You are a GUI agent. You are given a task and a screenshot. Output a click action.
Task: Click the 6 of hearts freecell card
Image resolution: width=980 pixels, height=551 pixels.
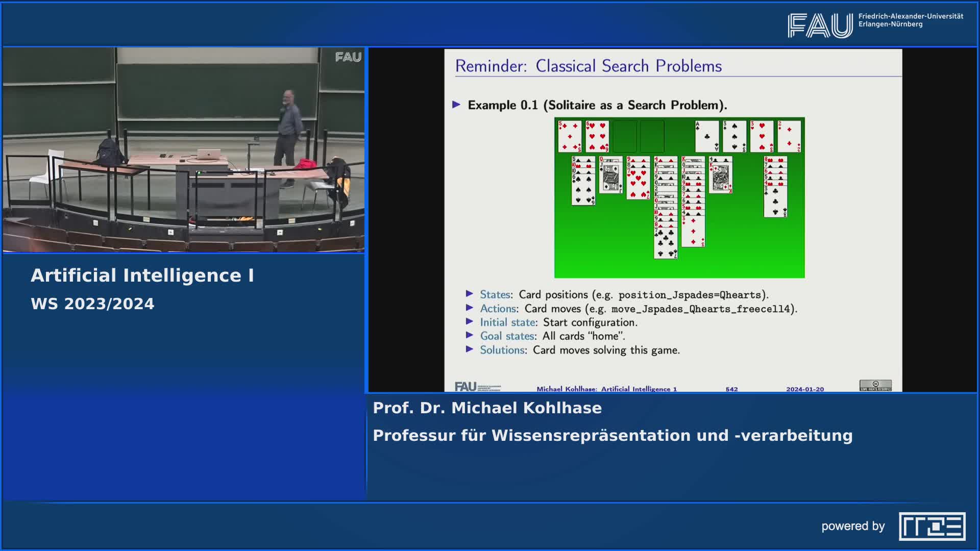pyautogui.click(x=597, y=136)
